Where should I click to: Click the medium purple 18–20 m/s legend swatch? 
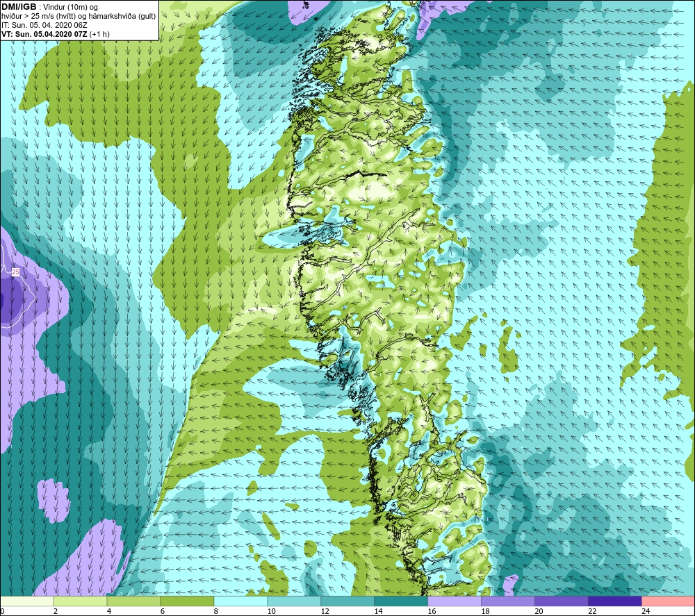click(508, 601)
